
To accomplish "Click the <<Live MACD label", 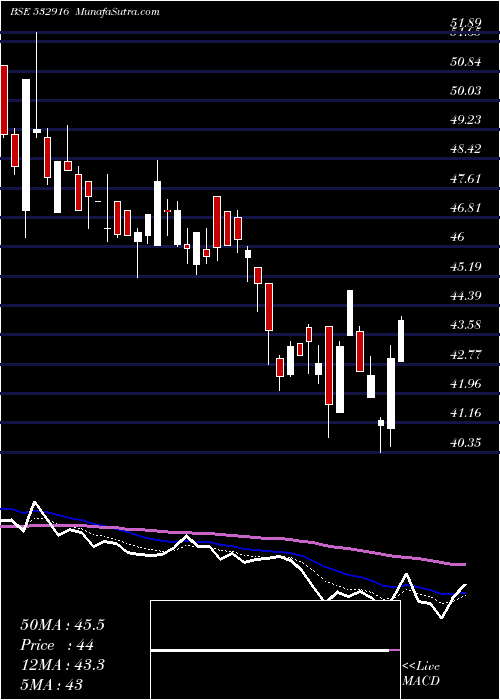I will (421, 674).
